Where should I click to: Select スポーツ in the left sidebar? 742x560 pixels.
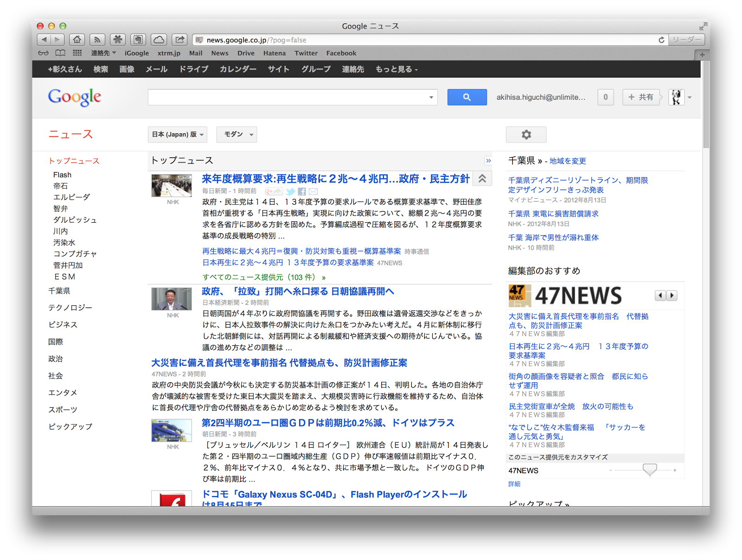click(x=63, y=410)
